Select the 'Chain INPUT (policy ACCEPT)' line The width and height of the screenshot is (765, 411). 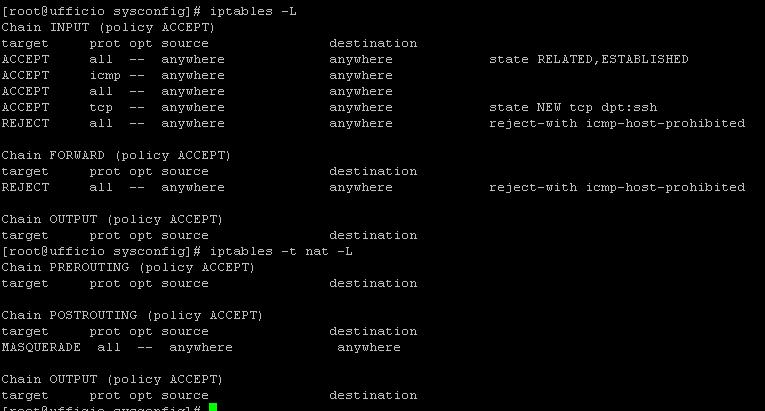point(108,27)
